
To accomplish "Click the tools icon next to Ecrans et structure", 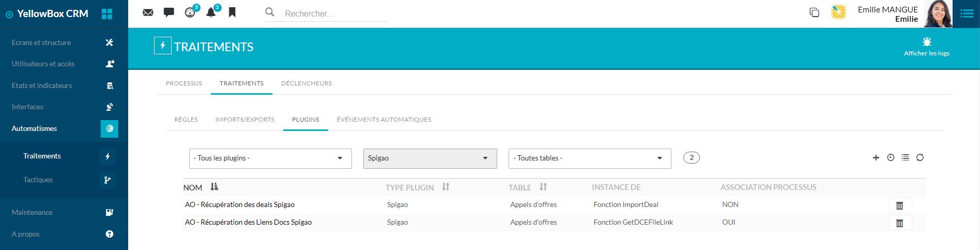I will [109, 42].
